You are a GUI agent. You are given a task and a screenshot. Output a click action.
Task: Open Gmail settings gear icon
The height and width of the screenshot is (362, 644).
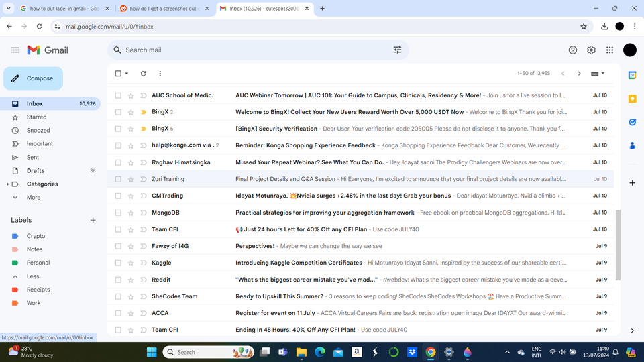tap(591, 50)
